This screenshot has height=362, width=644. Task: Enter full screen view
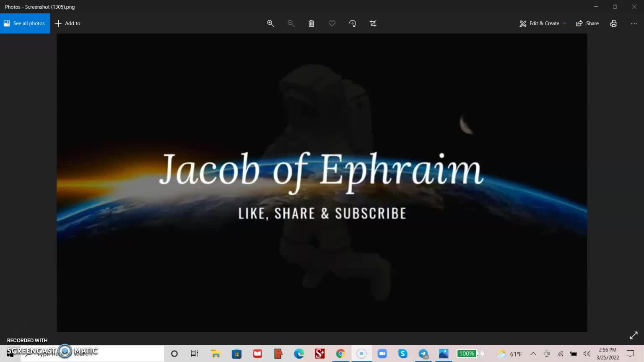coord(634,335)
